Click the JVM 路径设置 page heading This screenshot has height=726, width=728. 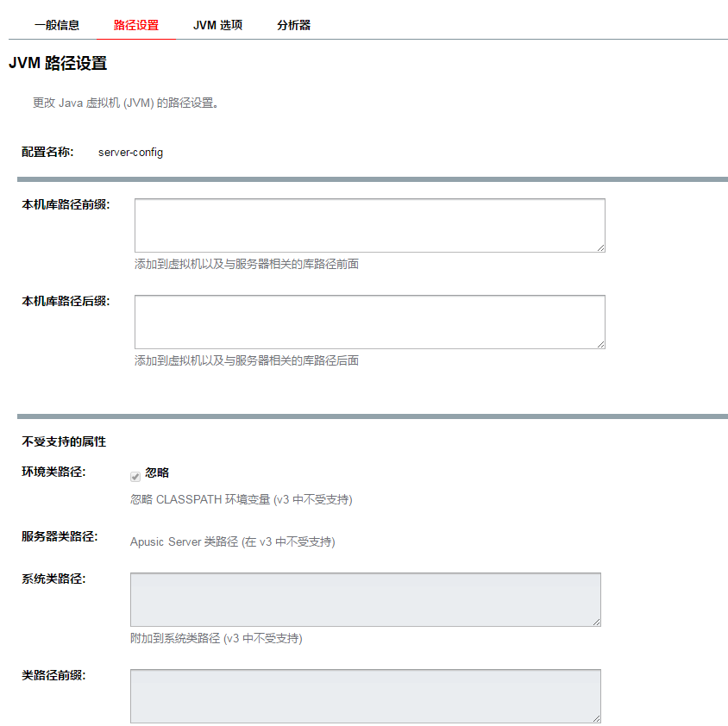tap(58, 63)
